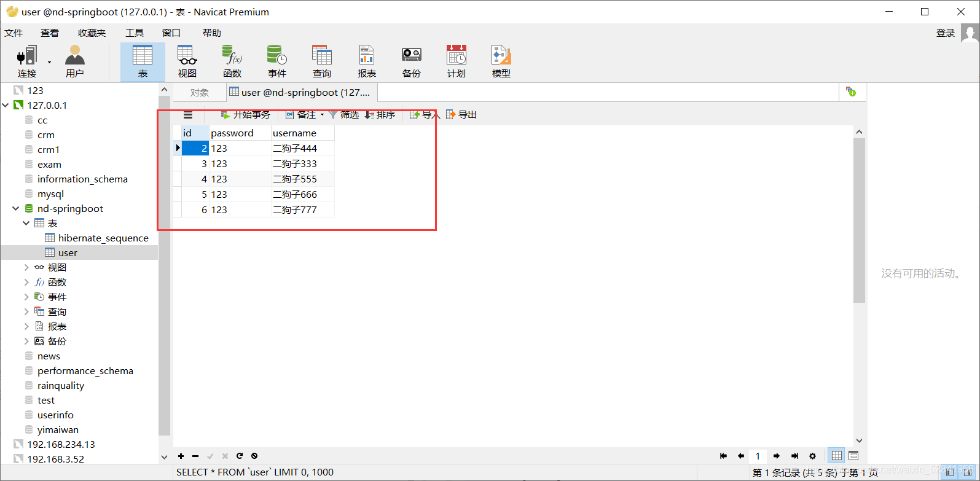The height and width of the screenshot is (481, 980).
Task: Switch to the 对象 tab
Action: coord(200,93)
